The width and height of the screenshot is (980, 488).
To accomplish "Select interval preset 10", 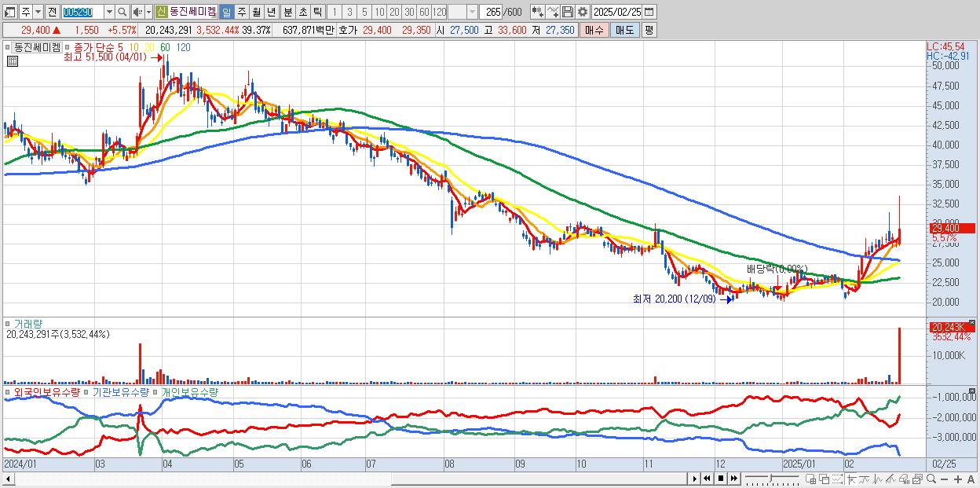I will 379,12.
